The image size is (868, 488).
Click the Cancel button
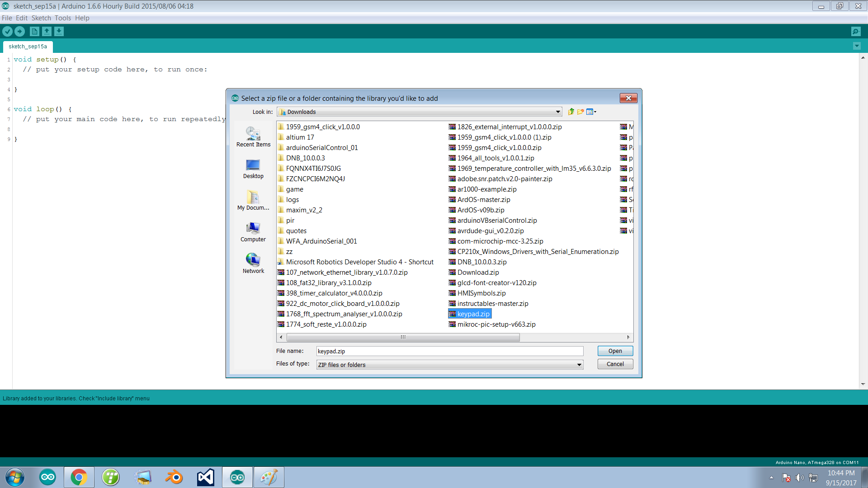[615, 364]
